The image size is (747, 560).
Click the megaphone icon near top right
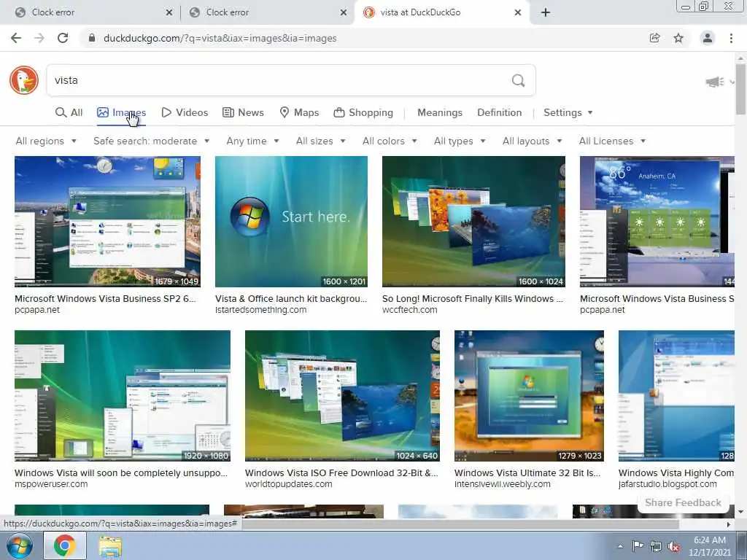point(715,82)
